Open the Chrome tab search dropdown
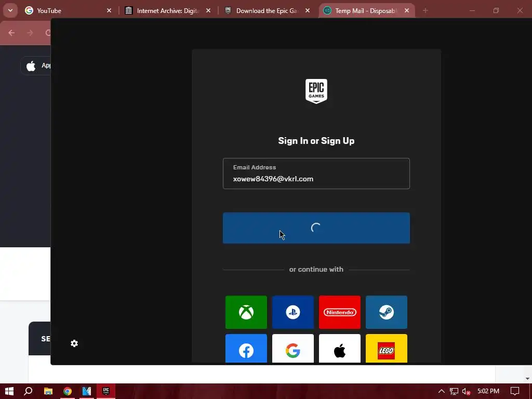The image size is (532, 399). click(x=10, y=10)
